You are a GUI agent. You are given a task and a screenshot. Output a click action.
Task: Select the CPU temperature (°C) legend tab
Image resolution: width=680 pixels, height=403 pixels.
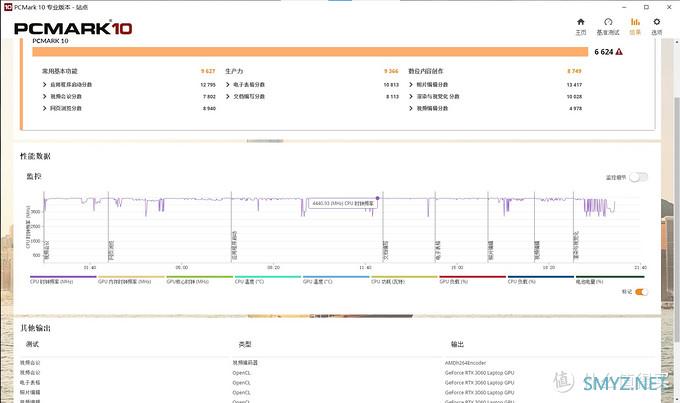click(x=268, y=280)
